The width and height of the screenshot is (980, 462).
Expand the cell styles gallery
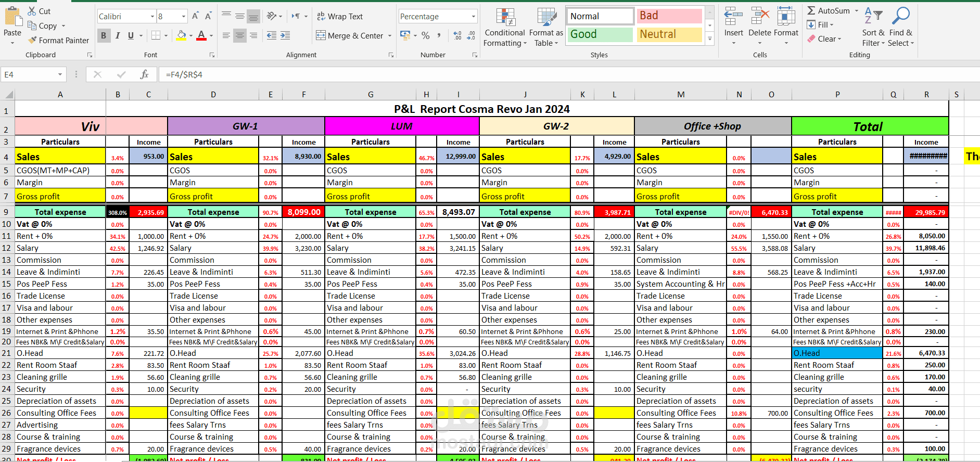[x=709, y=38]
